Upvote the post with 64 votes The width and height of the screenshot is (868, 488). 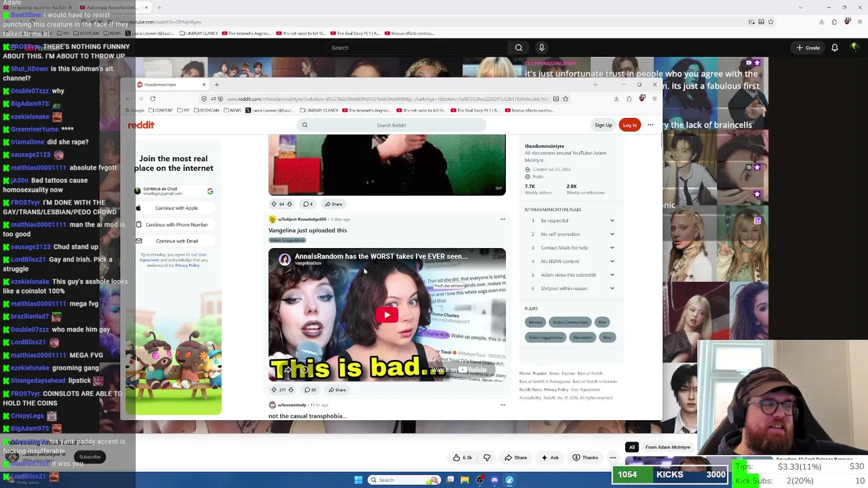coord(274,204)
